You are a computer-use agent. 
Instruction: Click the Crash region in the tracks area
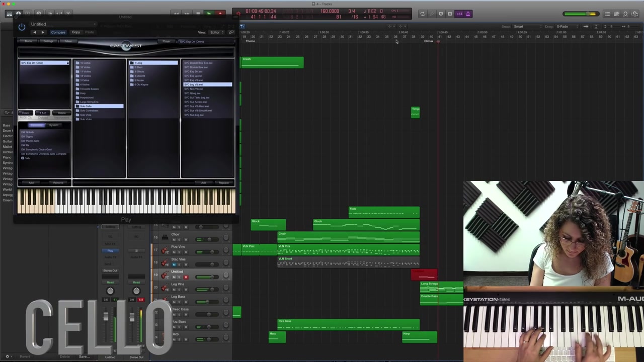[272, 62]
